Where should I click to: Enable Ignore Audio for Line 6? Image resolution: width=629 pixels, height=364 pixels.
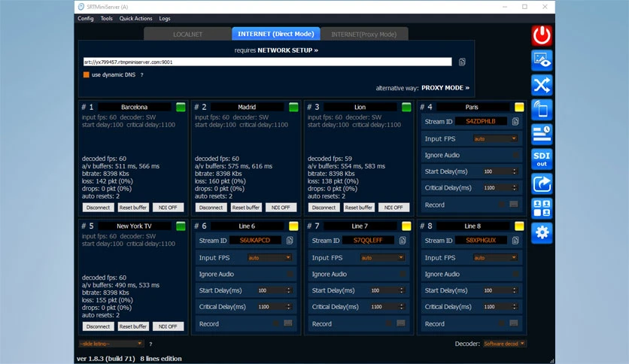(290, 275)
